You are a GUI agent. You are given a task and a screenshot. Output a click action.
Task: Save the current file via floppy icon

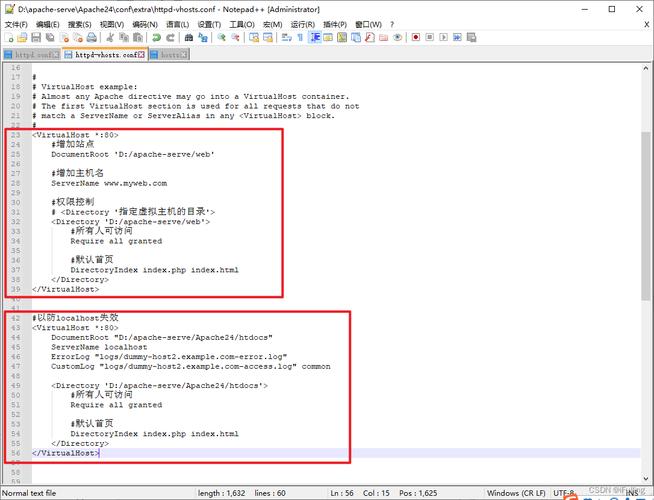coord(36,38)
